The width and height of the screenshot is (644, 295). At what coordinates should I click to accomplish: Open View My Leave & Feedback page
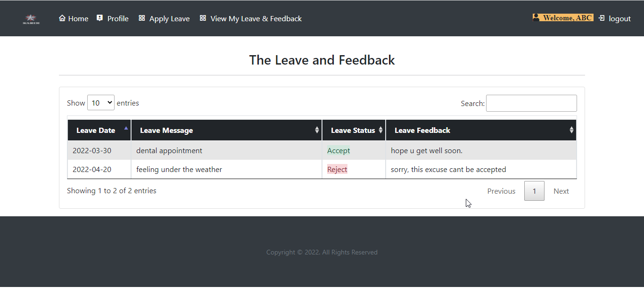[256, 18]
